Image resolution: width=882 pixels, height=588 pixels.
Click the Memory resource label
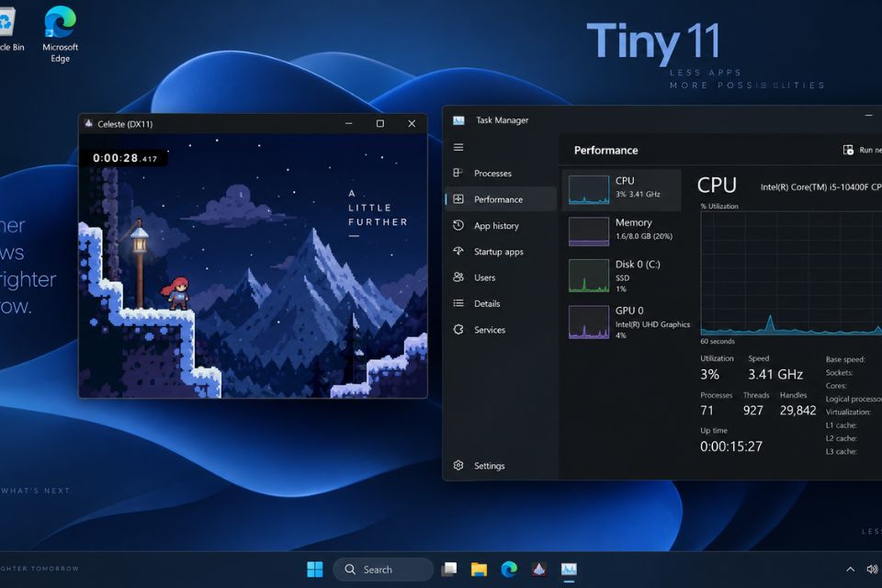pos(633,223)
